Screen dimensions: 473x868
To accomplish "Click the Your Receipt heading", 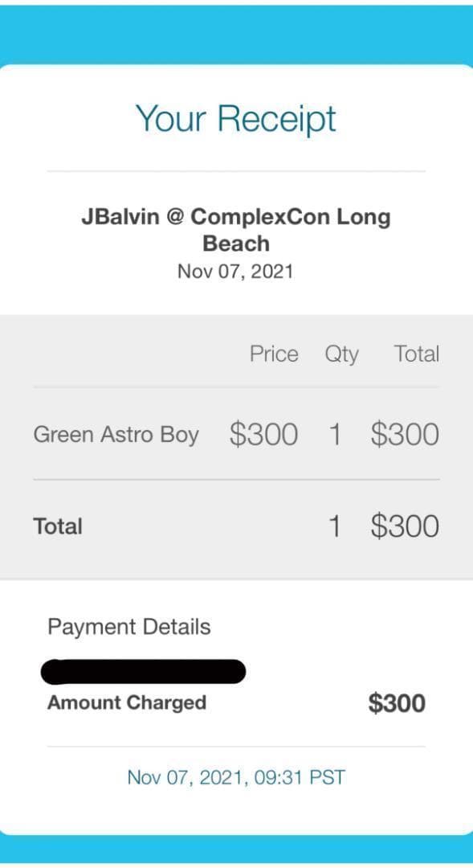I will pyautogui.click(x=236, y=117).
